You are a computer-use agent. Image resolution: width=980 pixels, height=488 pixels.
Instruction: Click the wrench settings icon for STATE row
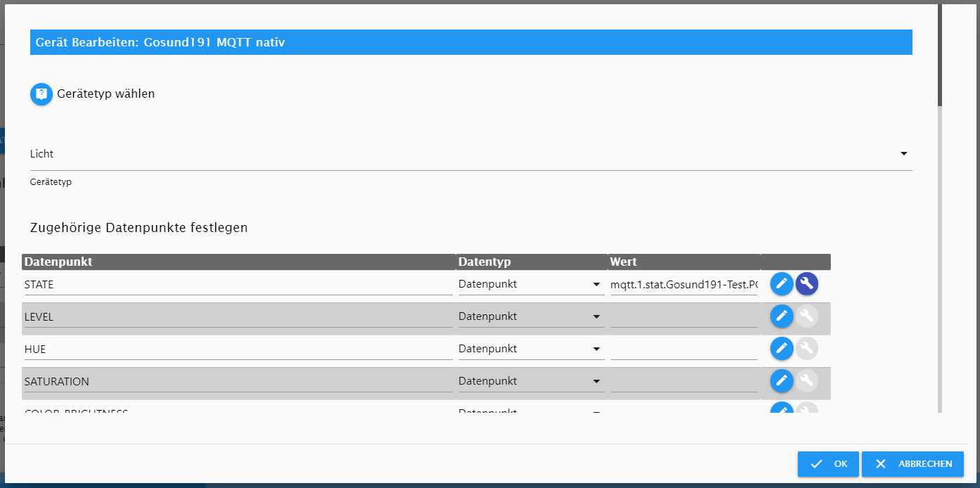[x=807, y=284]
